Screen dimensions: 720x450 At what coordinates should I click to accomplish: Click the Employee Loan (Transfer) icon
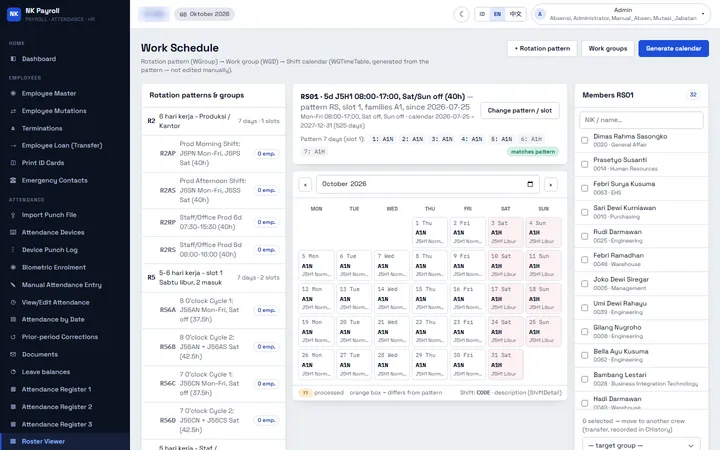pyautogui.click(x=13, y=145)
